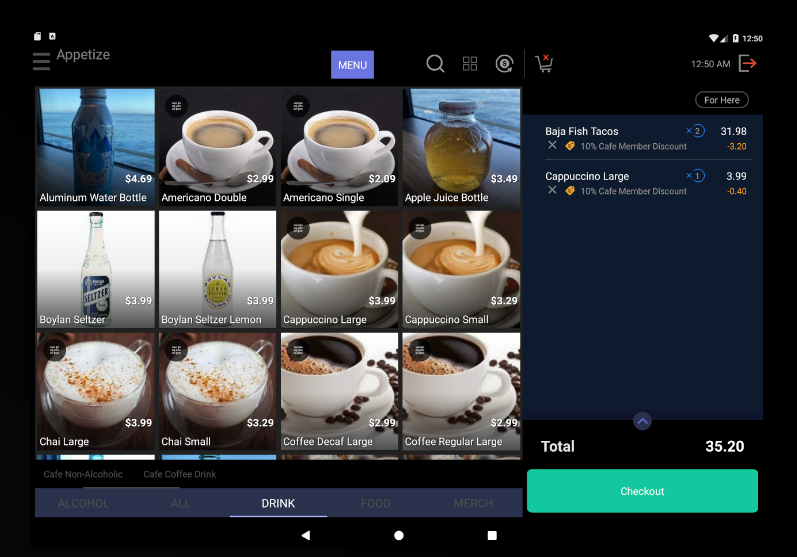This screenshot has width=797, height=557.
Task: Change quantity of Baja Fish Tacos
Action: pos(696,131)
